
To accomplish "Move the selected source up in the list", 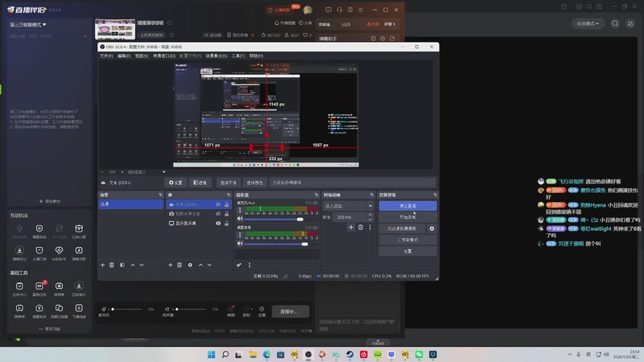I will [x=200, y=265].
